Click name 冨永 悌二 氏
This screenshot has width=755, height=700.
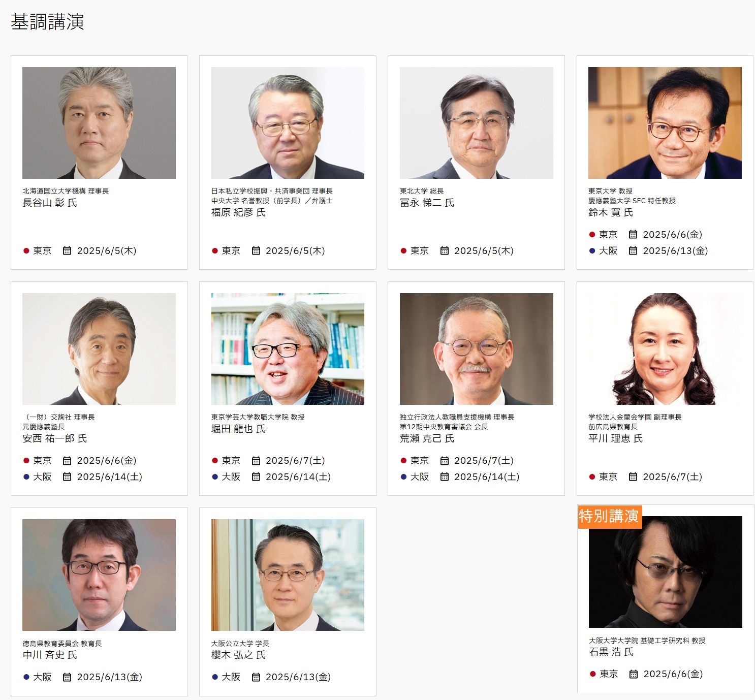click(x=427, y=203)
